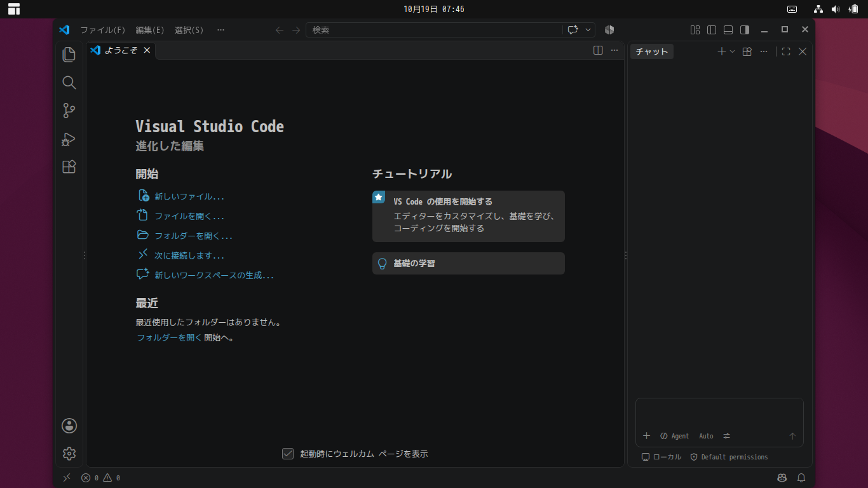Split the editor to the right

[598, 51]
